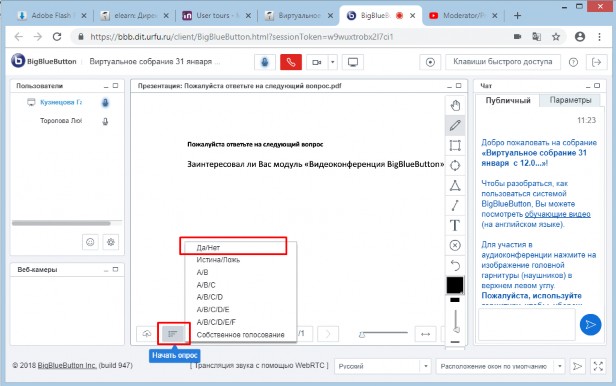616x386 pixels.
Task: Click the chat message input field
Action: pos(526,324)
